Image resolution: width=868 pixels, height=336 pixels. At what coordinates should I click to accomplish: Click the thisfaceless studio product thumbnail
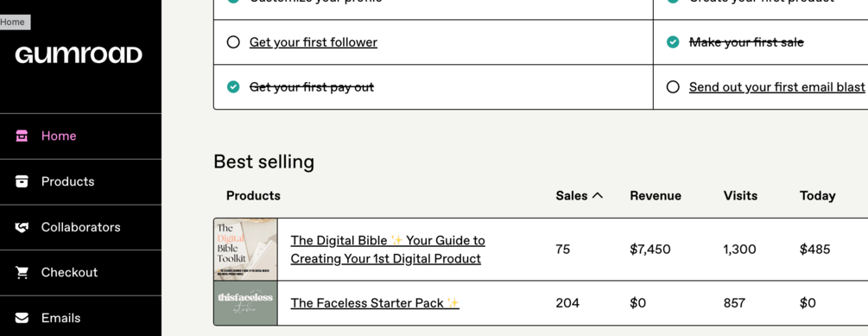click(246, 303)
